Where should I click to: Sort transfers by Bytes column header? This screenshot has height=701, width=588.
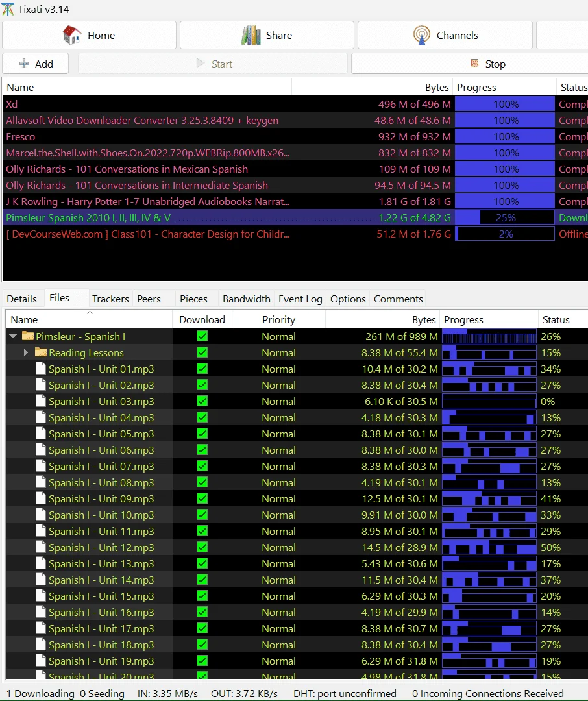pos(373,87)
